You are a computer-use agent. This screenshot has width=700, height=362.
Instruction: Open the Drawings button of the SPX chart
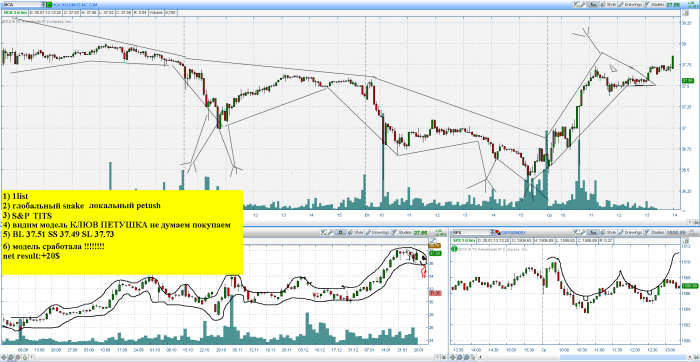coord(630,233)
